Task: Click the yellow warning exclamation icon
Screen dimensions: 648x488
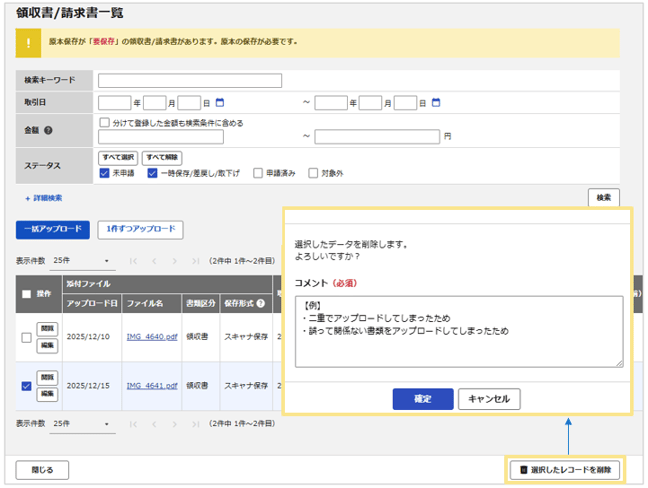Action: (28, 43)
